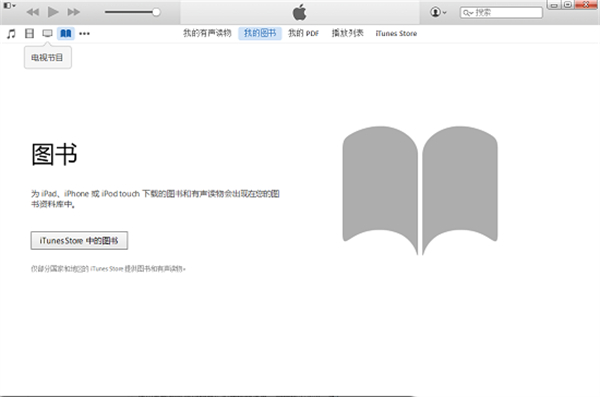Maximize the iTunes window
Screen dimensions: 600x397
(568, 5)
